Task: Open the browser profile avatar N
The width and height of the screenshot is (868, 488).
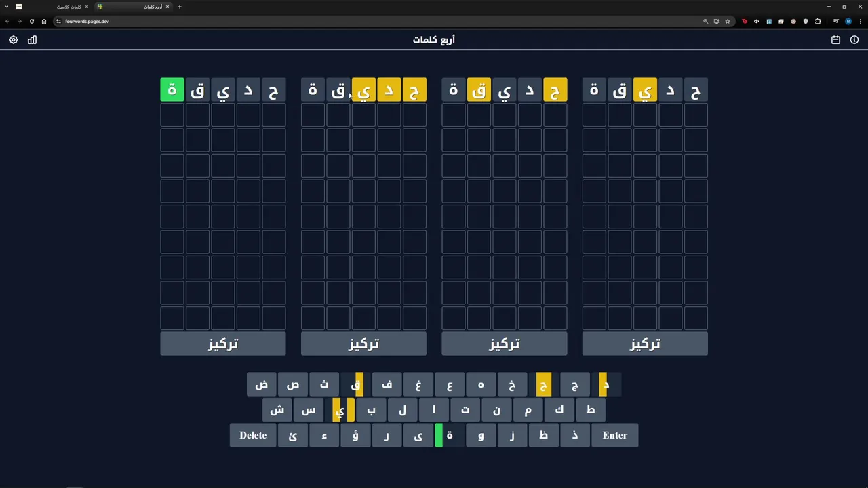Action: point(848,21)
